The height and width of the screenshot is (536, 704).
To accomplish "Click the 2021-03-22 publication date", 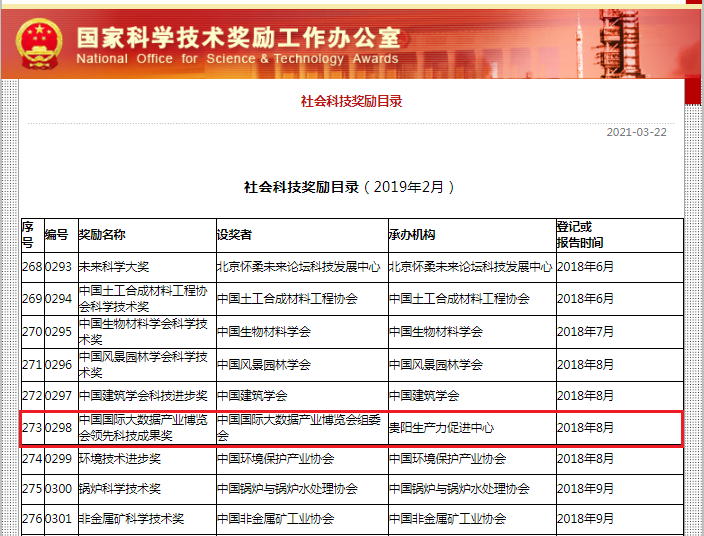I will pyautogui.click(x=636, y=132).
